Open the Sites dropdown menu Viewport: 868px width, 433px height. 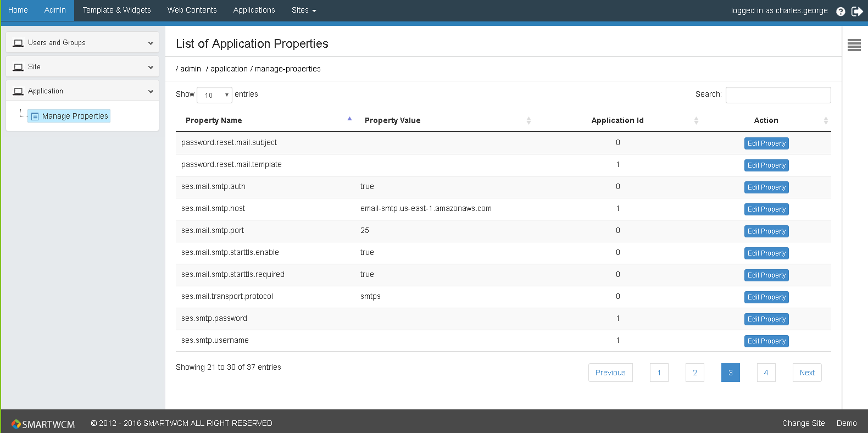pos(303,10)
